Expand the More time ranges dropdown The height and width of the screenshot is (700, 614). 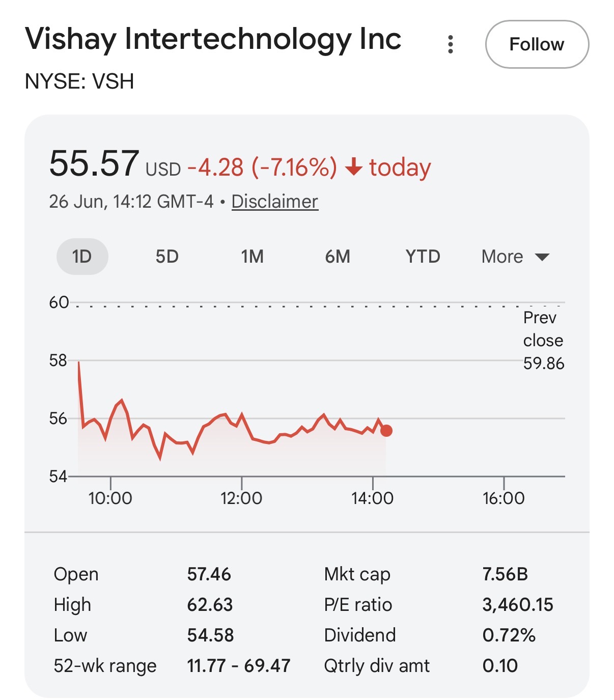tap(515, 257)
